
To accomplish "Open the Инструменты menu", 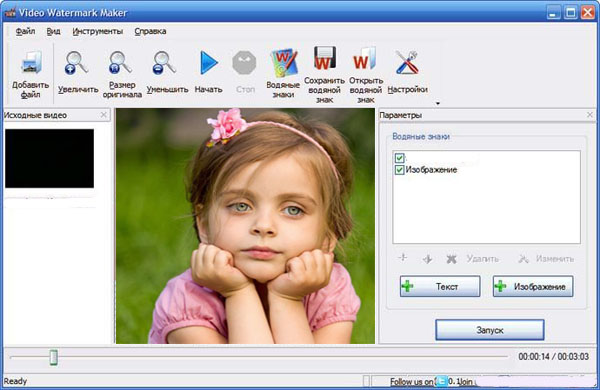I will coord(98,31).
